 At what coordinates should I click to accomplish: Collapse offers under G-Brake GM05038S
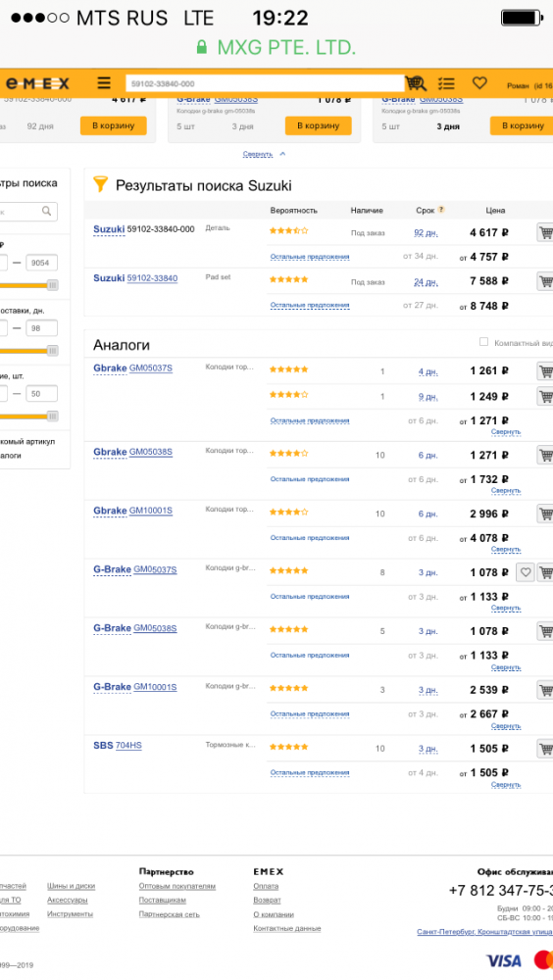506,667
